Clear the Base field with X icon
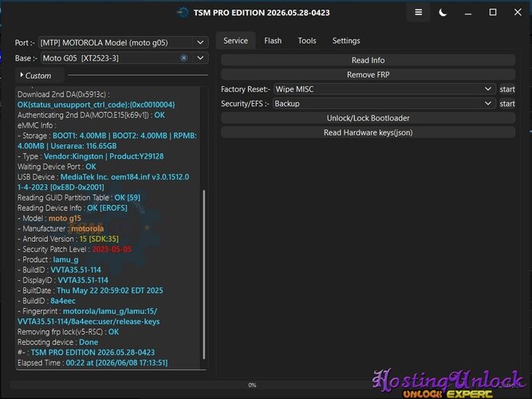 coord(183,57)
